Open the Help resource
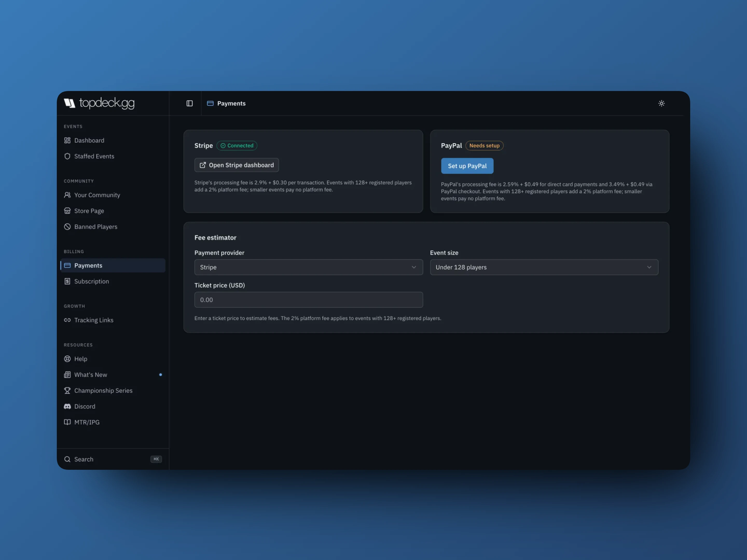 tap(113, 359)
